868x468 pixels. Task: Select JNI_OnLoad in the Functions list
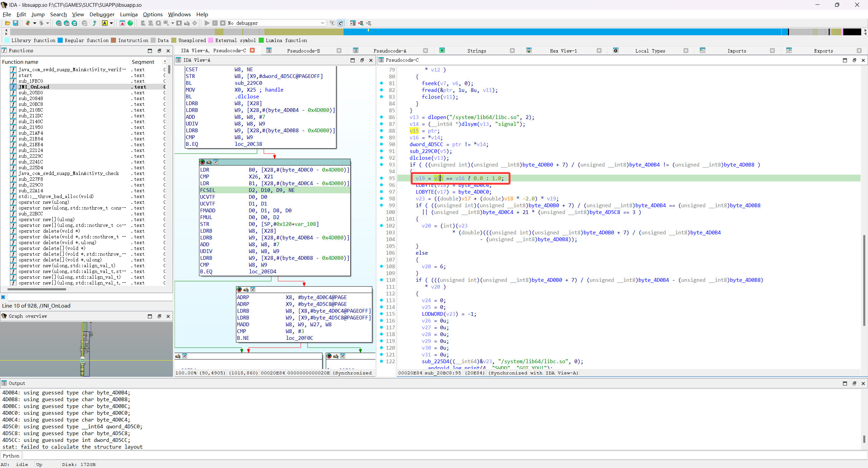pos(87,87)
